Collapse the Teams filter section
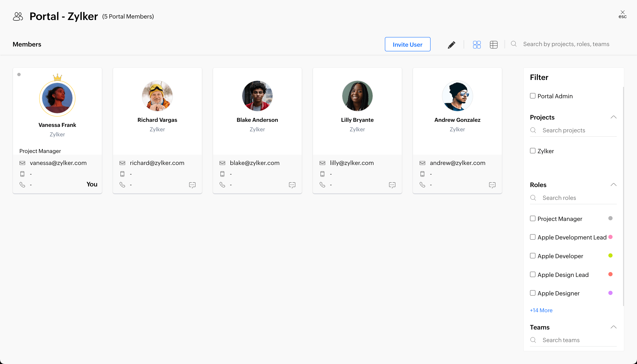This screenshot has height=364, width=637. (x=613, y=327)
